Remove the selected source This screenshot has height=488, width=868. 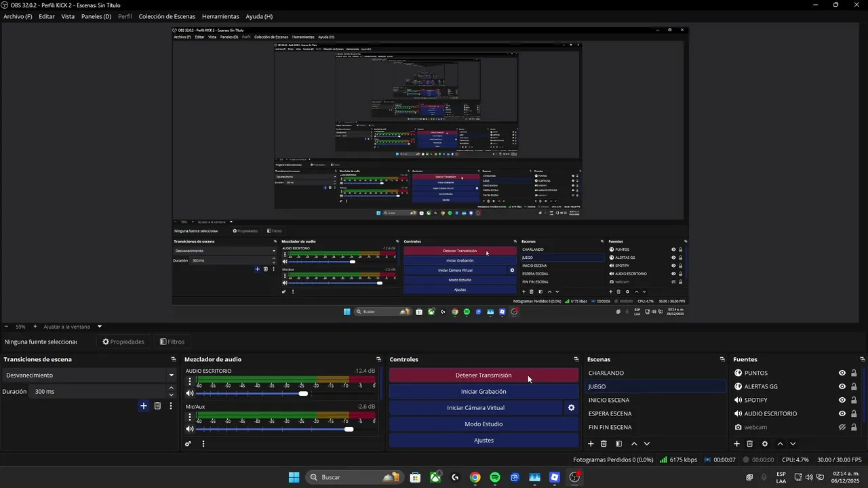tap(750, 444)
